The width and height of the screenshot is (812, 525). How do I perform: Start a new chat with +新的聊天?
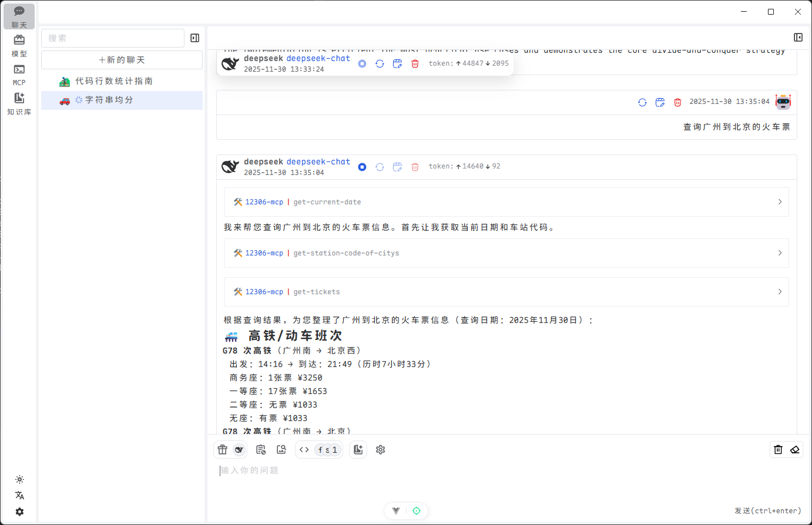coord(122,60)
